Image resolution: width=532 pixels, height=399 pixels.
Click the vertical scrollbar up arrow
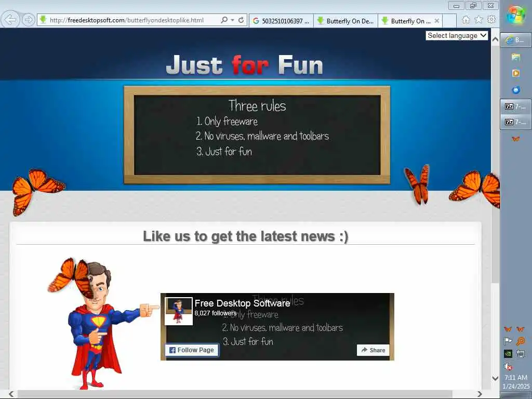[495, 39]
